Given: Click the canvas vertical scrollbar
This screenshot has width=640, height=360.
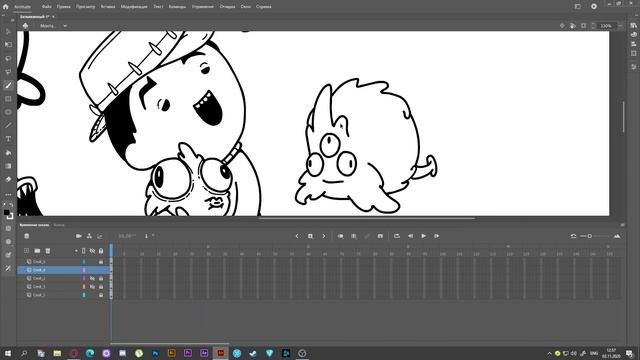Looking at the screenshot, I should coord(623,116).
